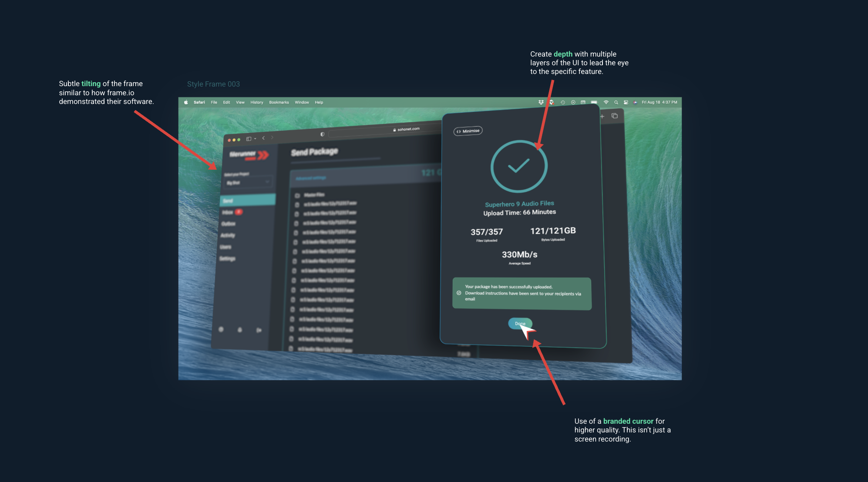The image size is (868, 482).
Task: Add new Safari tab with plus icon
Action: [602, 116]
